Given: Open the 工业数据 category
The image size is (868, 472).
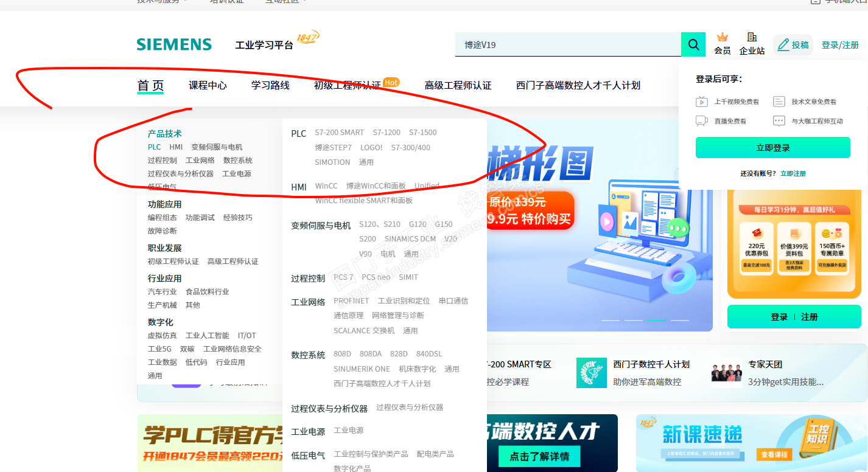Looking at the screenshot, I should [163, 363].
